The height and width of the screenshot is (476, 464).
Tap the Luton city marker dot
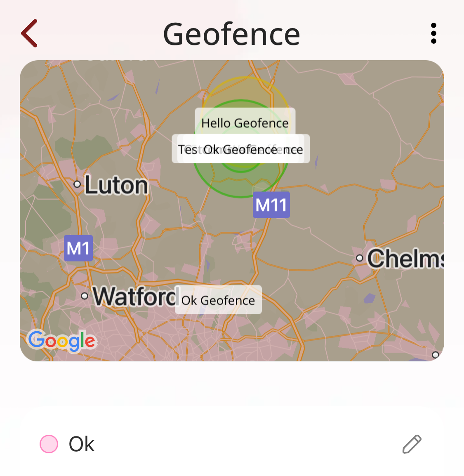click(x=77, y=184)
